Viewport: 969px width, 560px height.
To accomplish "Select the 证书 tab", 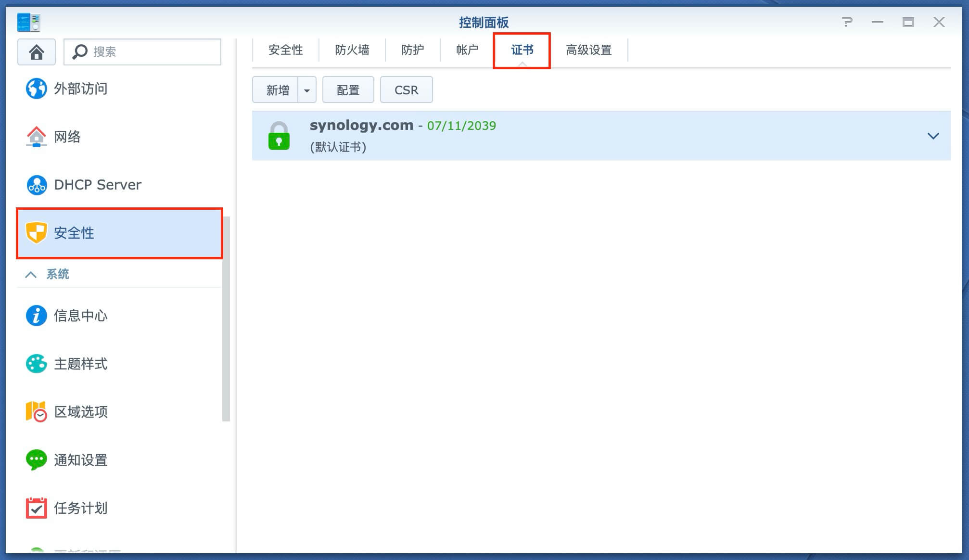I will (522, 50).
